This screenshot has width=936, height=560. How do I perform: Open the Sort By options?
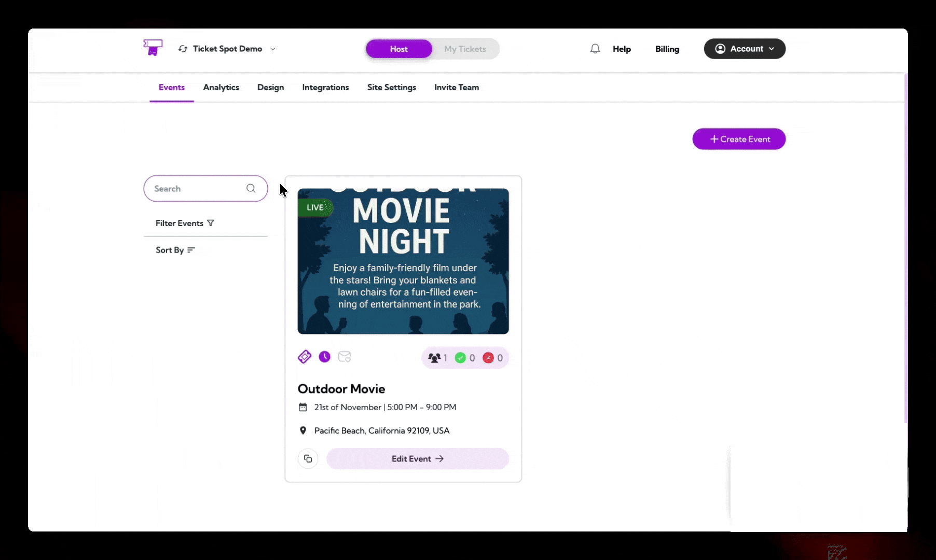coord(174,249)
